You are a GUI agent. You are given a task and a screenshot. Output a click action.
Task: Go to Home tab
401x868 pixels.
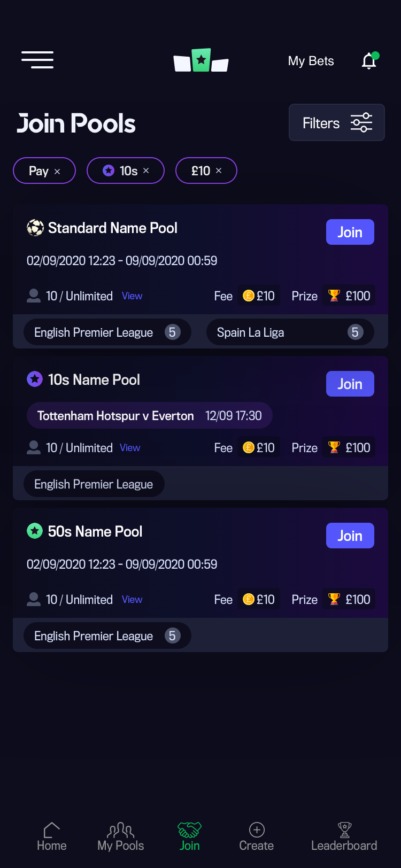(52, 837)
